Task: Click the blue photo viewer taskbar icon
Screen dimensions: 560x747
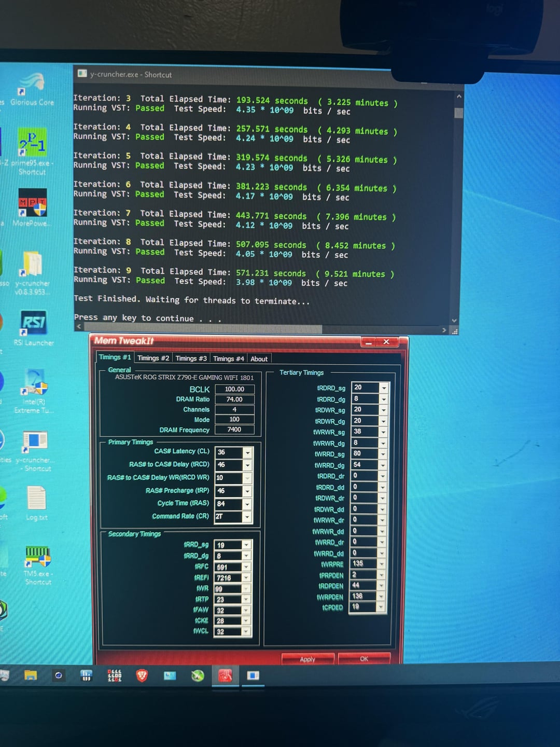Action: point(170,675)
